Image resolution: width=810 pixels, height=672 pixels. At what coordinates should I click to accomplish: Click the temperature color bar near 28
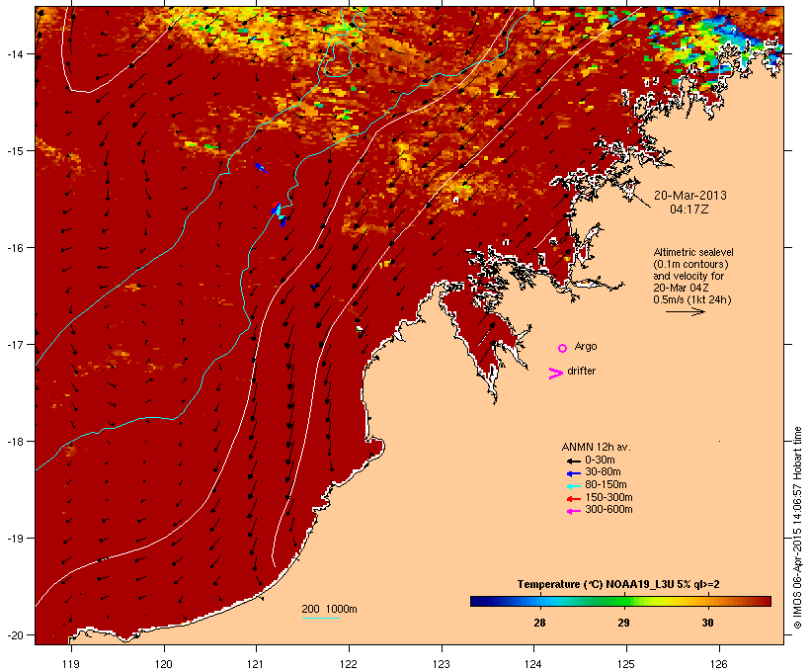539,601
